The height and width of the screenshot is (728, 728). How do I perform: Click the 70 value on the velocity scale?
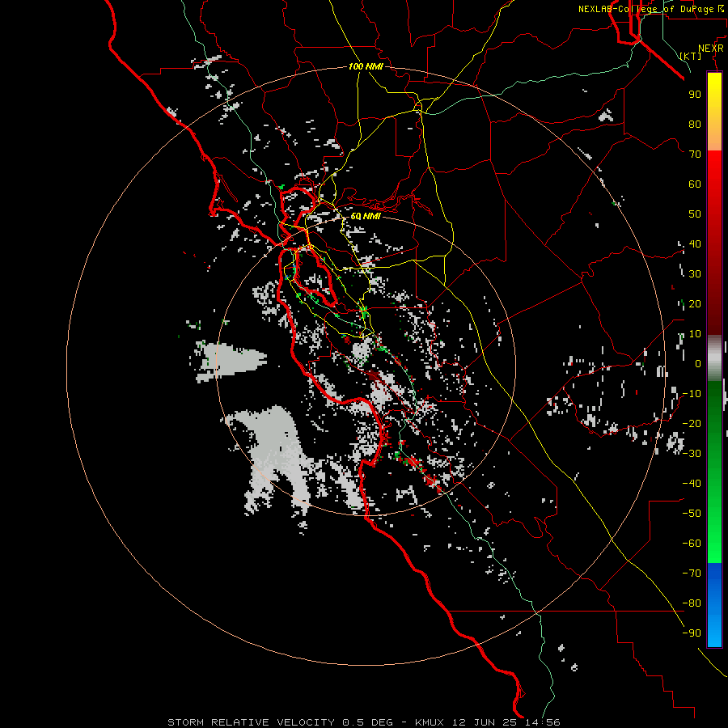point(695,154)
